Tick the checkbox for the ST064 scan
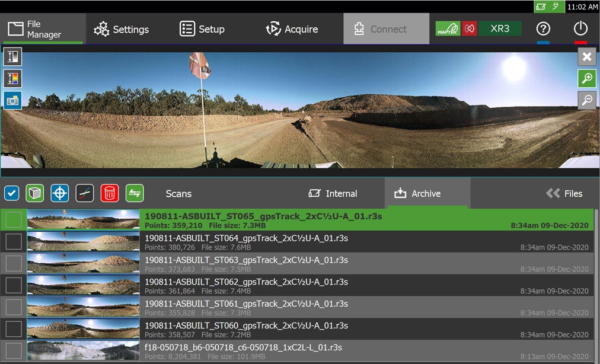The image size is (600, 364). tap(14, 241)
